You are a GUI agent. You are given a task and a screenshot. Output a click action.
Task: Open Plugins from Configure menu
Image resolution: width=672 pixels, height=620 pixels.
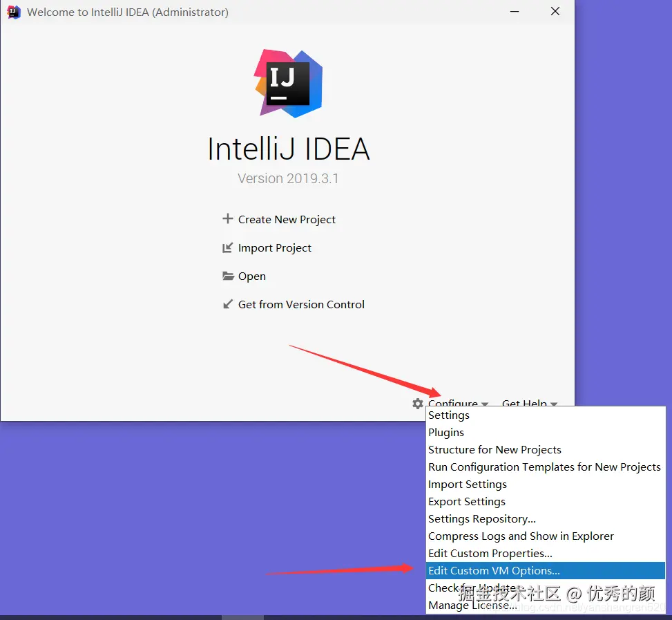[545, 432]
